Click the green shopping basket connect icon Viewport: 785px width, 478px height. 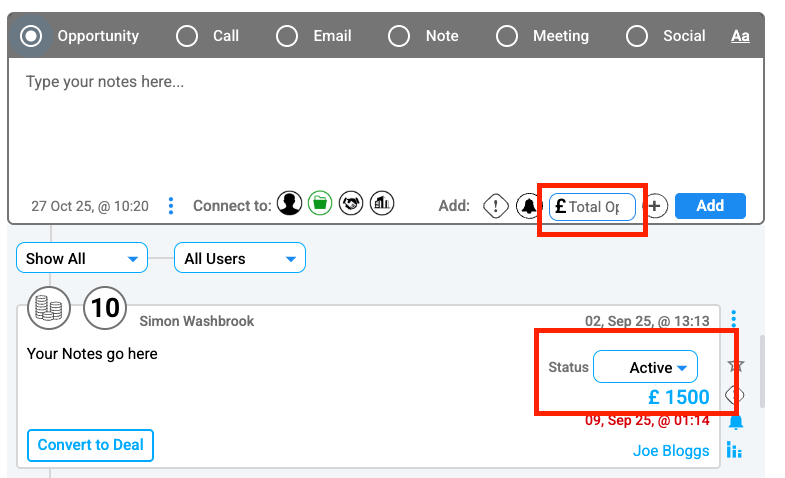tap(319, 204)
